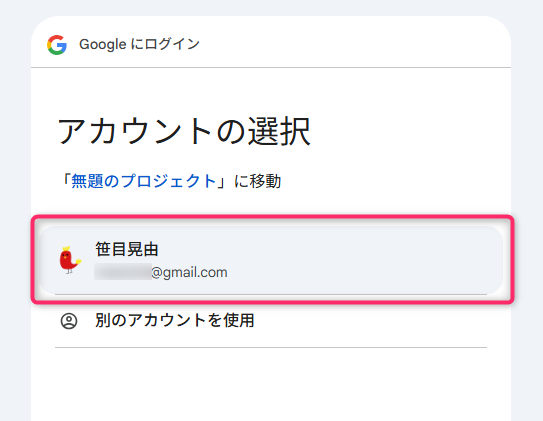Open the 無題のプロジェクト link
This screenshot has width=543, height=421.
pos(144,181)
